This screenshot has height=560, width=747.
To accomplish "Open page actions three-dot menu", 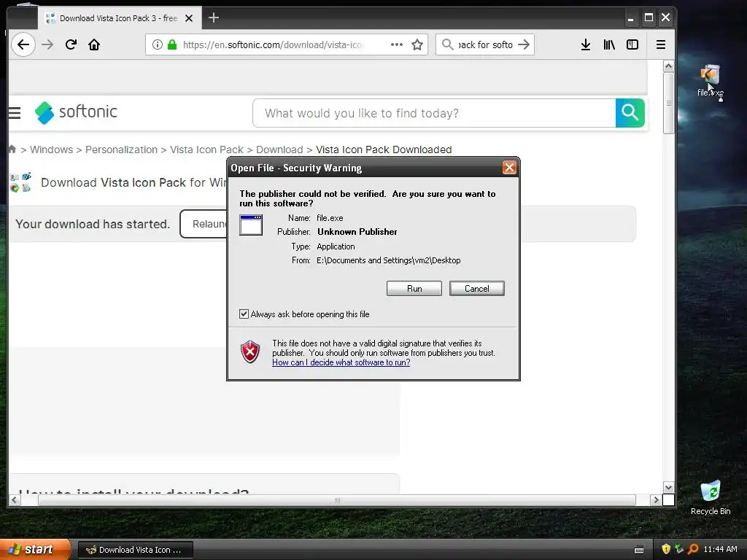I will point(396,44).
